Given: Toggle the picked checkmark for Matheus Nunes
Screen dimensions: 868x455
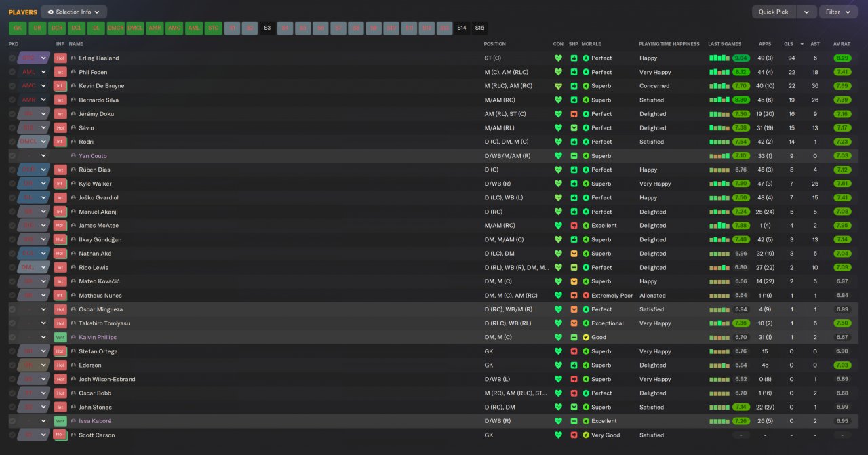Looking at the screenshot, I should coord(12,296).
